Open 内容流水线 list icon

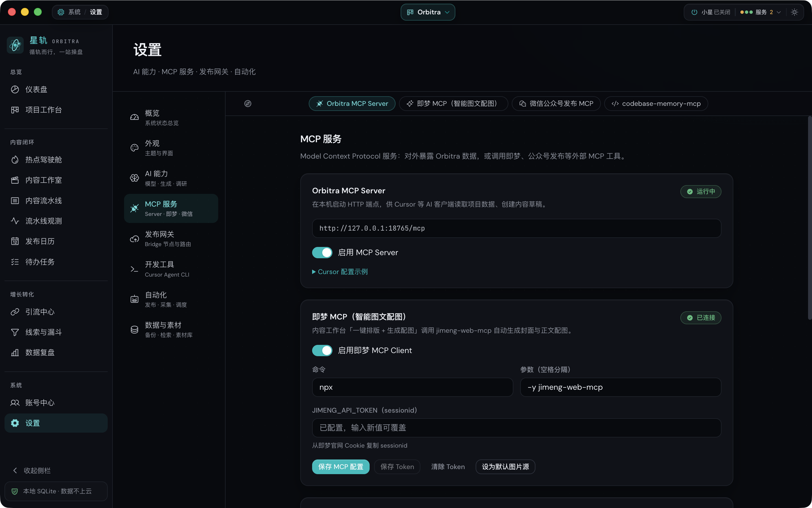click(x=15, y=201)
